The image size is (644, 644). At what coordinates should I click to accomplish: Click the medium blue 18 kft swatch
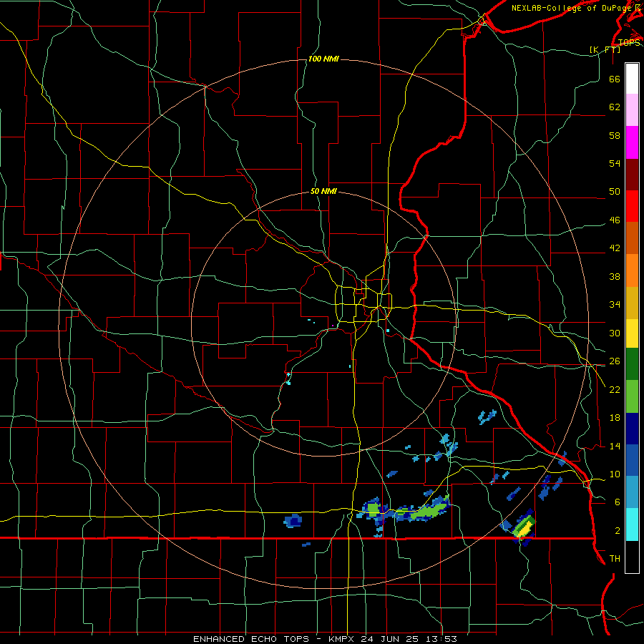pos(632,460)
